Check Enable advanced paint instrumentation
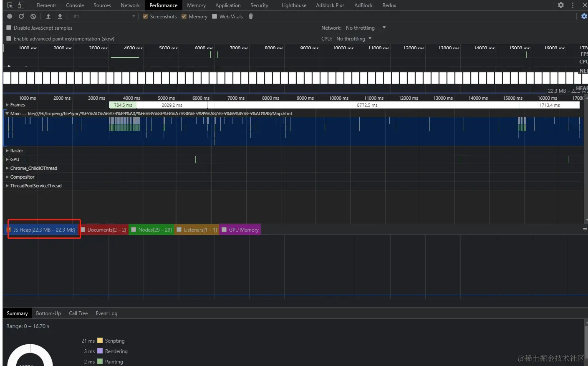This screenshot has width=588, height=366. coord(9,38)
